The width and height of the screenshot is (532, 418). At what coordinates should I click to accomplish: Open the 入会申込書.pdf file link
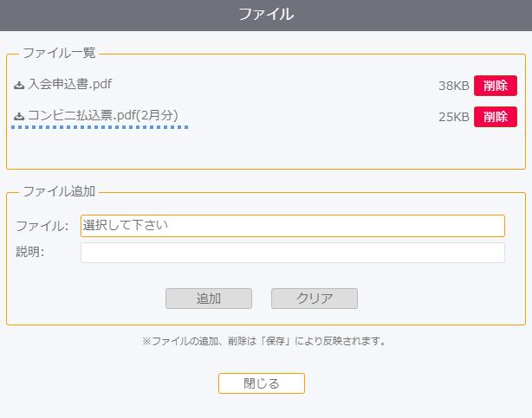70,84
